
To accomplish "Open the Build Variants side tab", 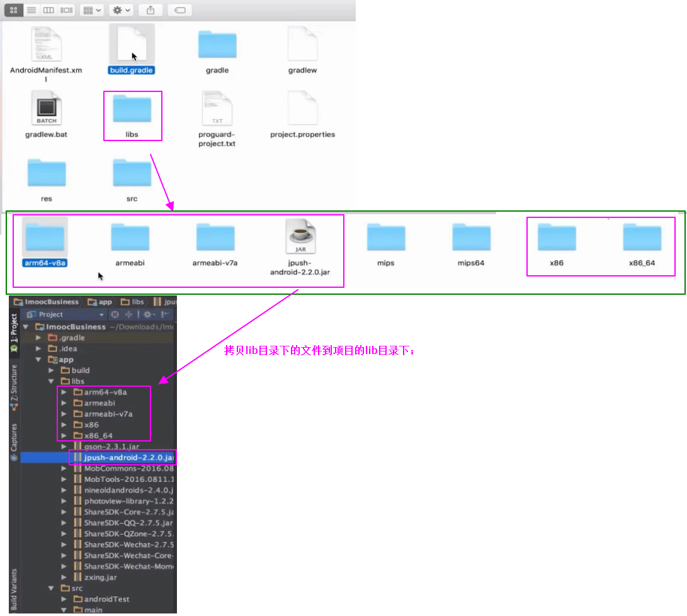I will pyautogui.click(x=14, y=590).
